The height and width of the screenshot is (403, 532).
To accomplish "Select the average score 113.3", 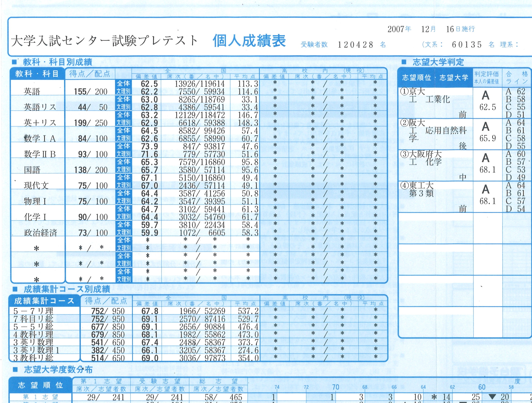I will (248, 84).
